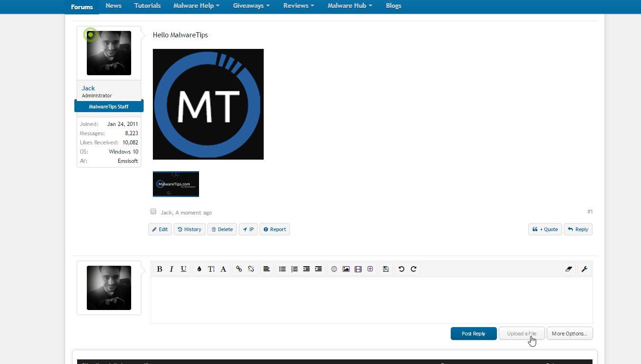Click the messages count '8,223'

pos(132,133)
